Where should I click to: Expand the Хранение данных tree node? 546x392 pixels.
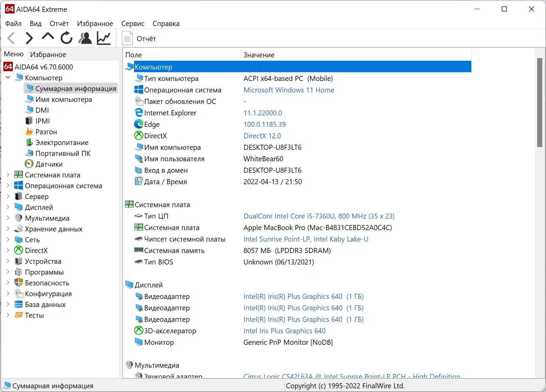(8, 229)
